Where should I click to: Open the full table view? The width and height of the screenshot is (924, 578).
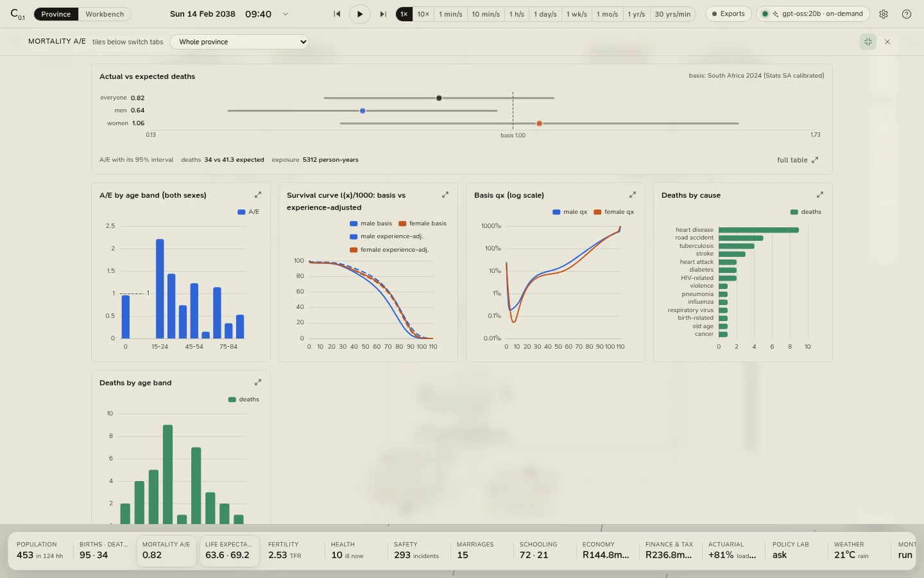[798, 160]
